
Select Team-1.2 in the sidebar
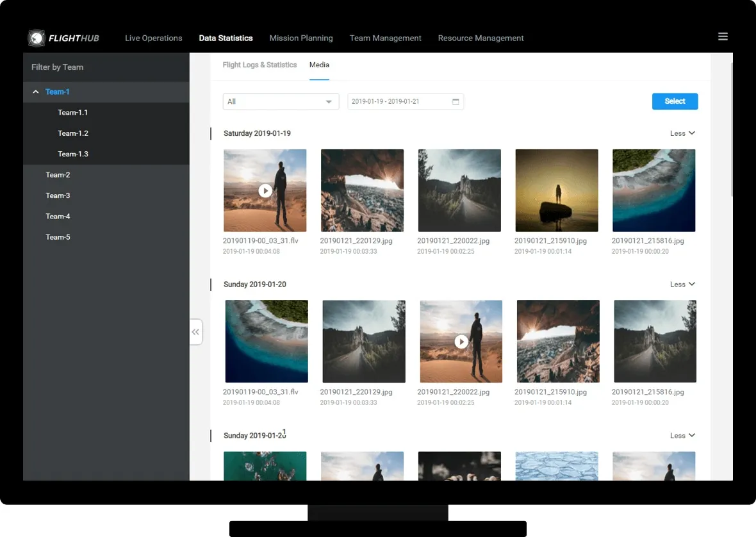click(x=73, y=133)
